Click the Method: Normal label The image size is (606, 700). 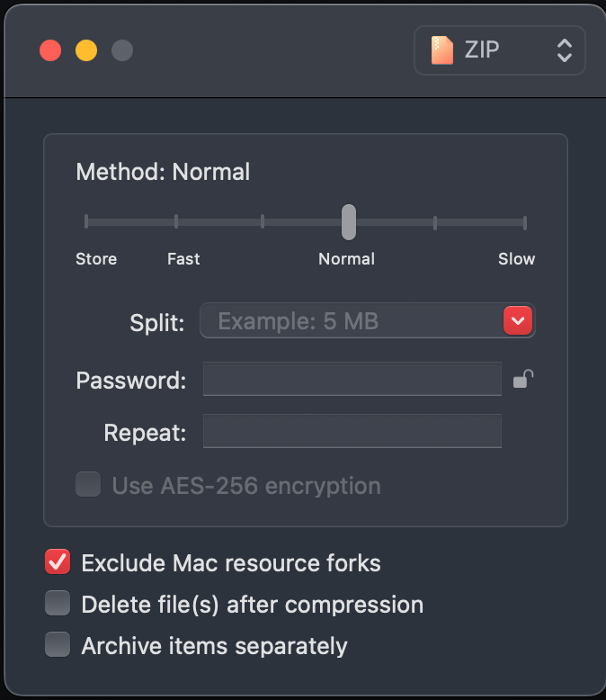[163, 172]
